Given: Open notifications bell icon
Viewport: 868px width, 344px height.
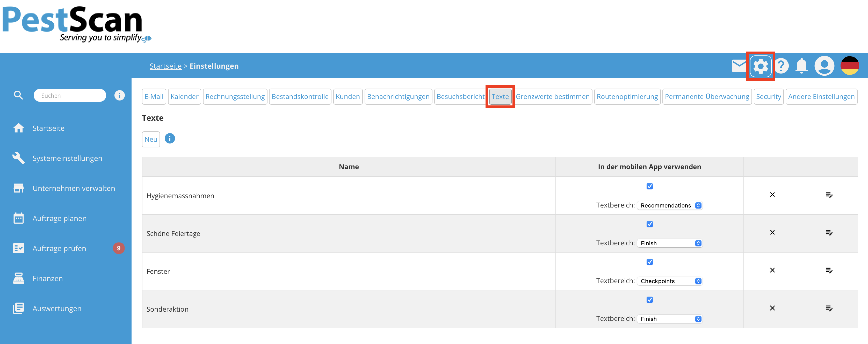Looking at the screenshot, I should pyautogui.click(x=802, y=66).
